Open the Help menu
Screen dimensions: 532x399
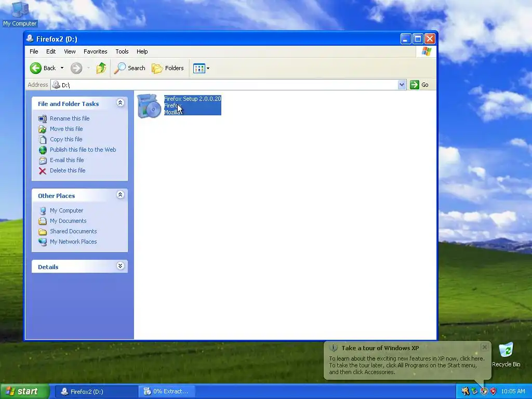142,51
